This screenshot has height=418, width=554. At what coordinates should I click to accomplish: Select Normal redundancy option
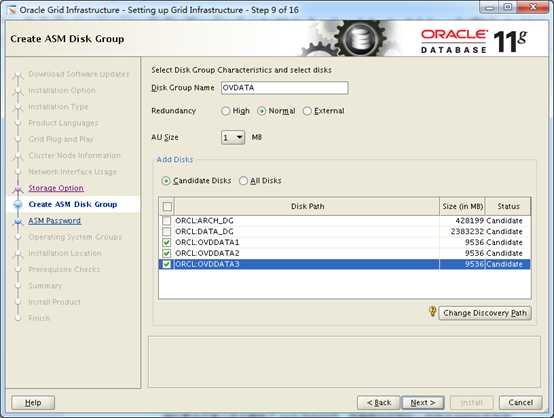point(261,111)
